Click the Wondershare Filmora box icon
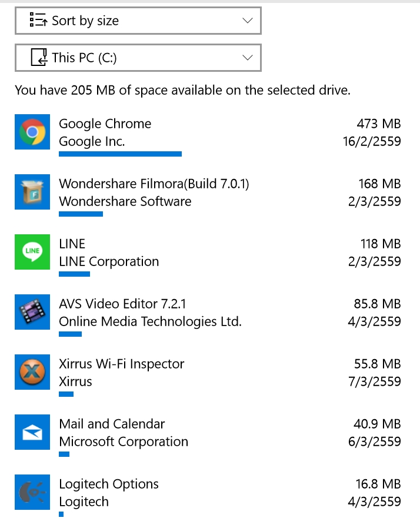 32,192
